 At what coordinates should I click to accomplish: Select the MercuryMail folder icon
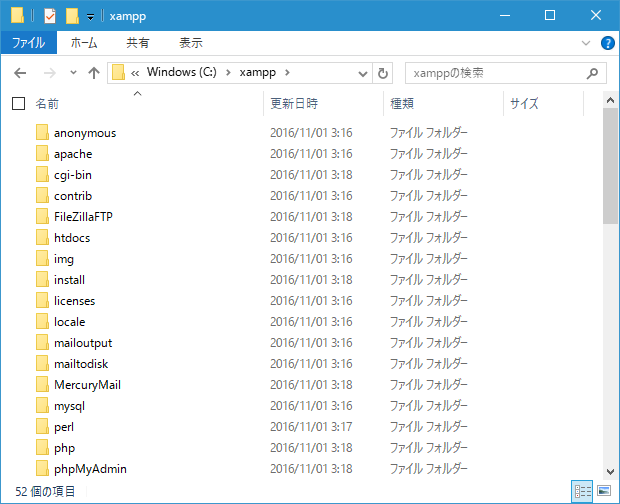click(x=42, y=384)
